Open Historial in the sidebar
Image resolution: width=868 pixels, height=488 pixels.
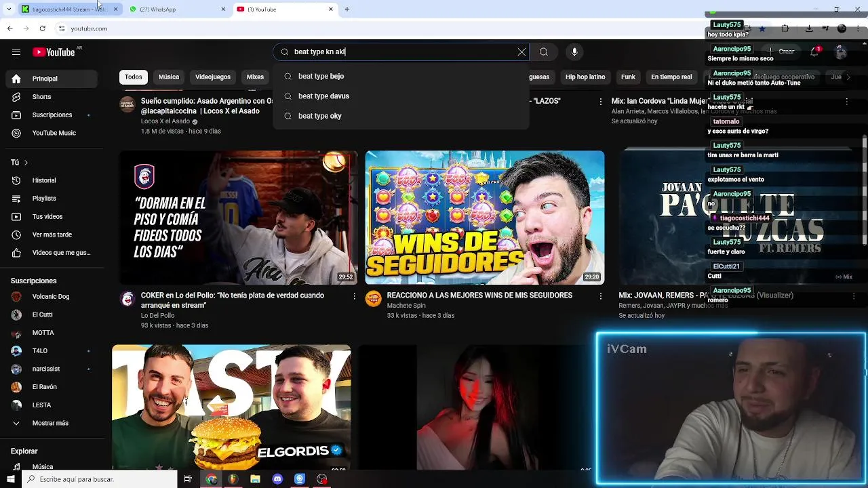coord(52,180)
